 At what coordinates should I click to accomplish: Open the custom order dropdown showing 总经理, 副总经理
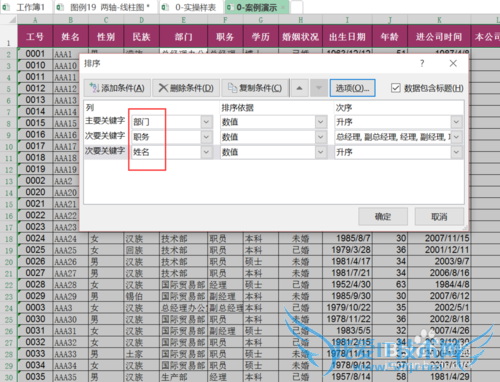456,137
